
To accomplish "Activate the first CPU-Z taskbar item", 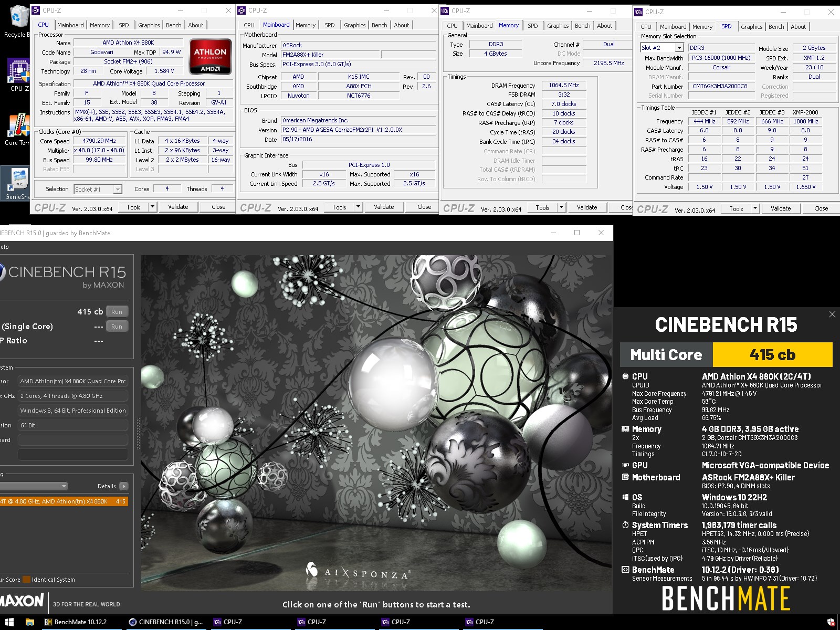I will click(250, 622).
